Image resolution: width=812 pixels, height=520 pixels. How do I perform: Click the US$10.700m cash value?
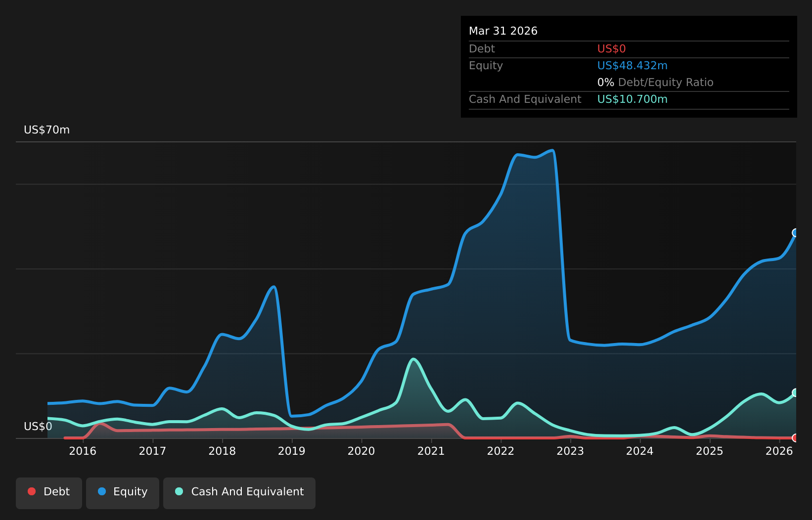[632, 99]
